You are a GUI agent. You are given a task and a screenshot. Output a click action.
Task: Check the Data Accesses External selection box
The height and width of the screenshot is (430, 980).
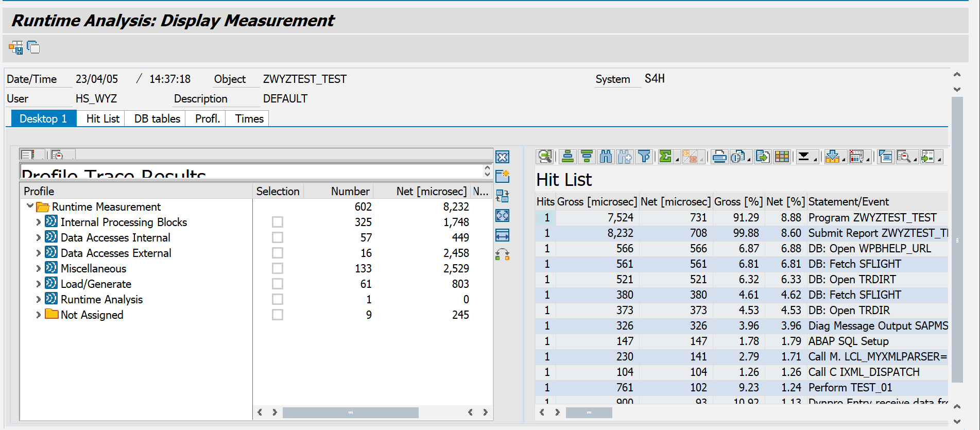click(278, 253)
